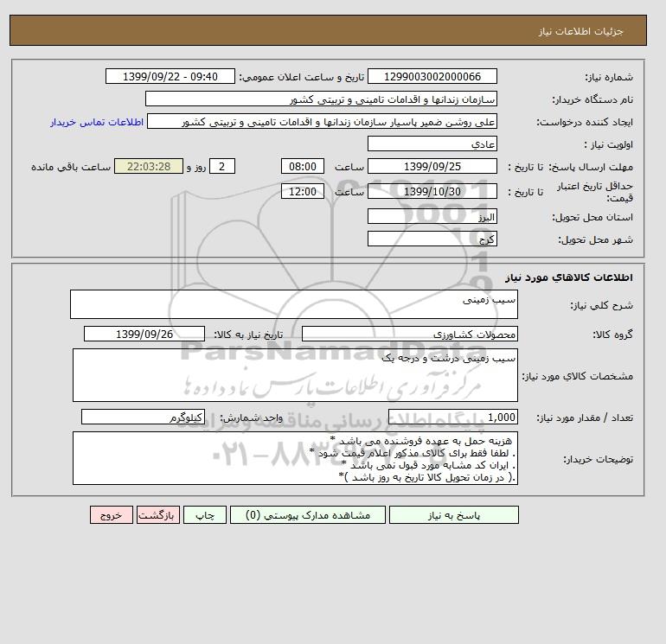Click the label 'ایجاد کننده درخواست:'

click(x=585, y=122)
